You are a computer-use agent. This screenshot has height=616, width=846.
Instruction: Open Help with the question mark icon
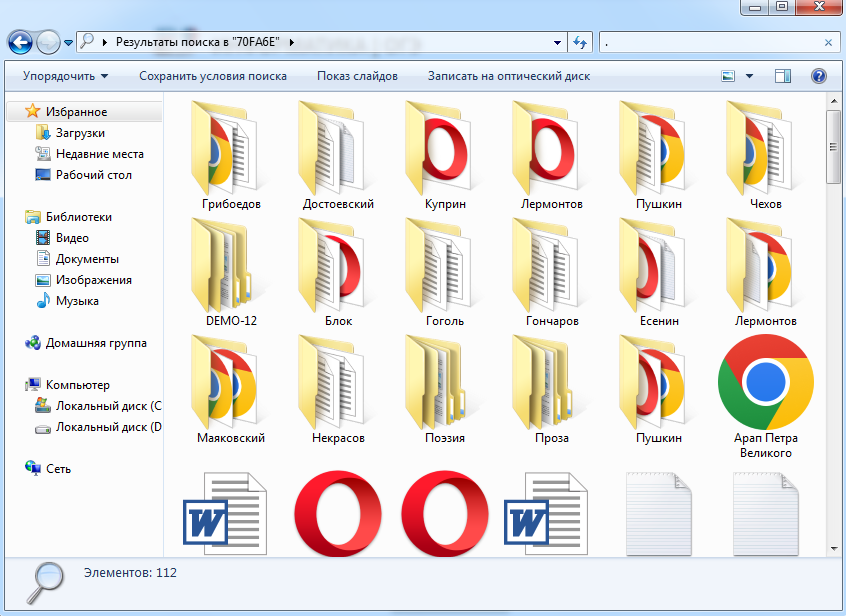point(818,76)
